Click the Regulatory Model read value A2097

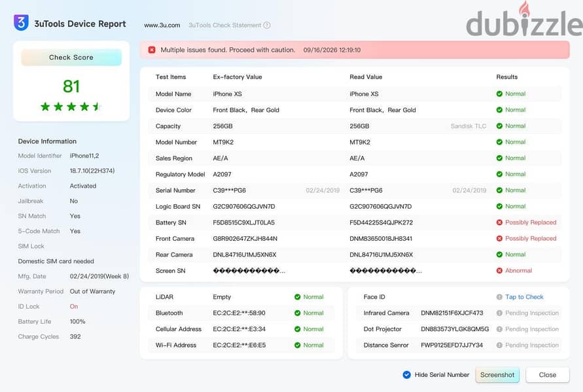[359, 175]
